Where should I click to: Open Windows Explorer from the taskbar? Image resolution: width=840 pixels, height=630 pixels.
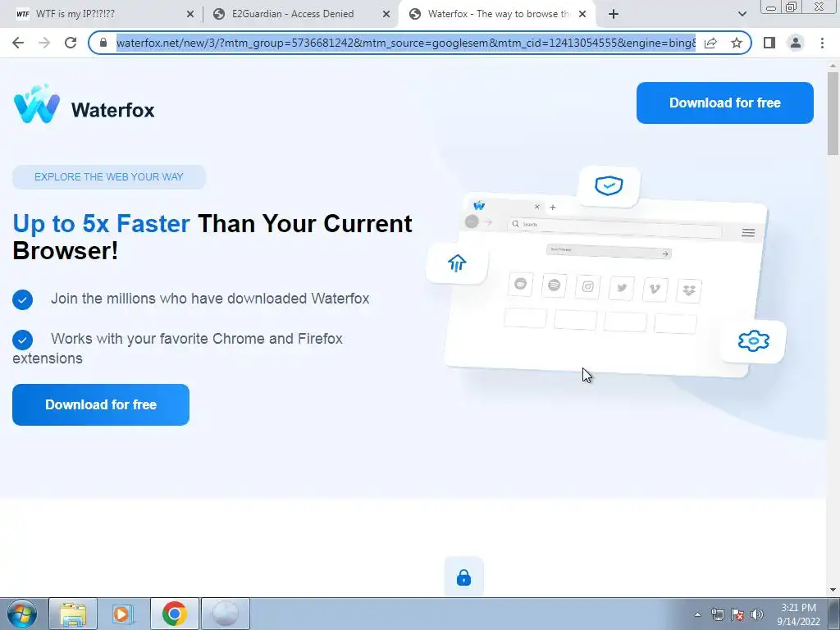click(73, 614)
